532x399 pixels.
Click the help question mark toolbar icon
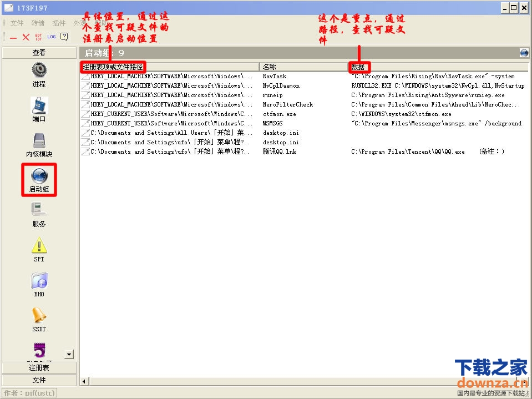point(64,37)
